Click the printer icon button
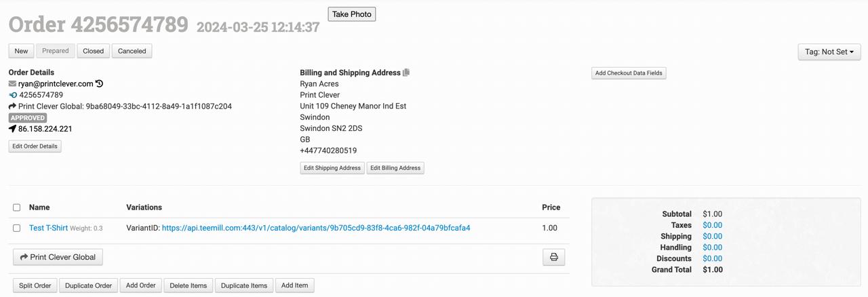 [553, 257]
